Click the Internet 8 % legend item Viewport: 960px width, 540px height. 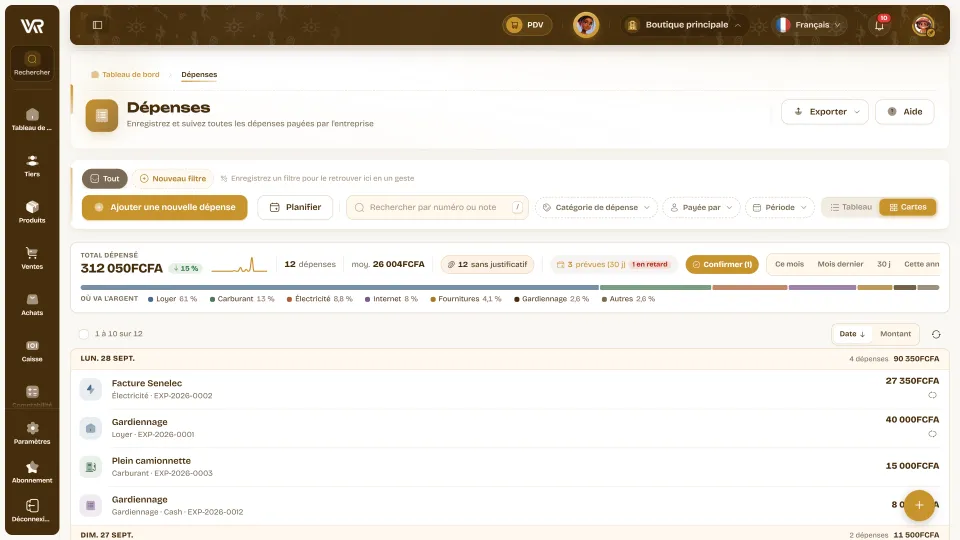[391, 299]
